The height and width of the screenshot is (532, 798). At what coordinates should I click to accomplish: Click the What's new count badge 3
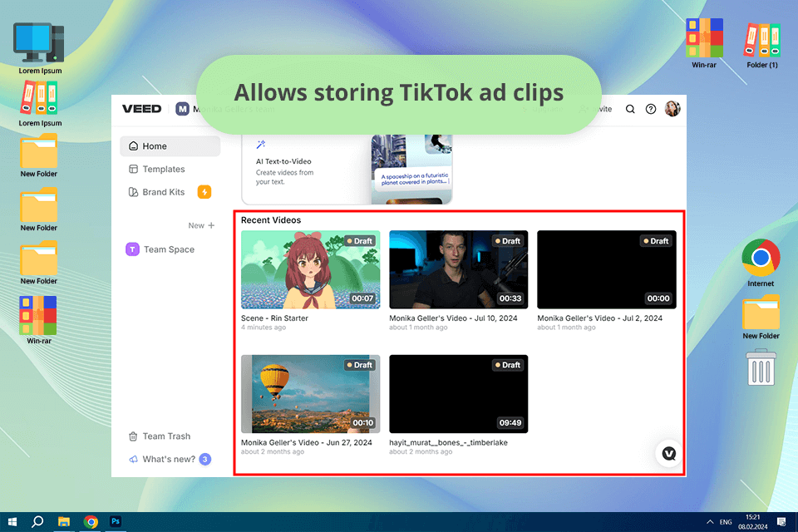click(204, 459)
